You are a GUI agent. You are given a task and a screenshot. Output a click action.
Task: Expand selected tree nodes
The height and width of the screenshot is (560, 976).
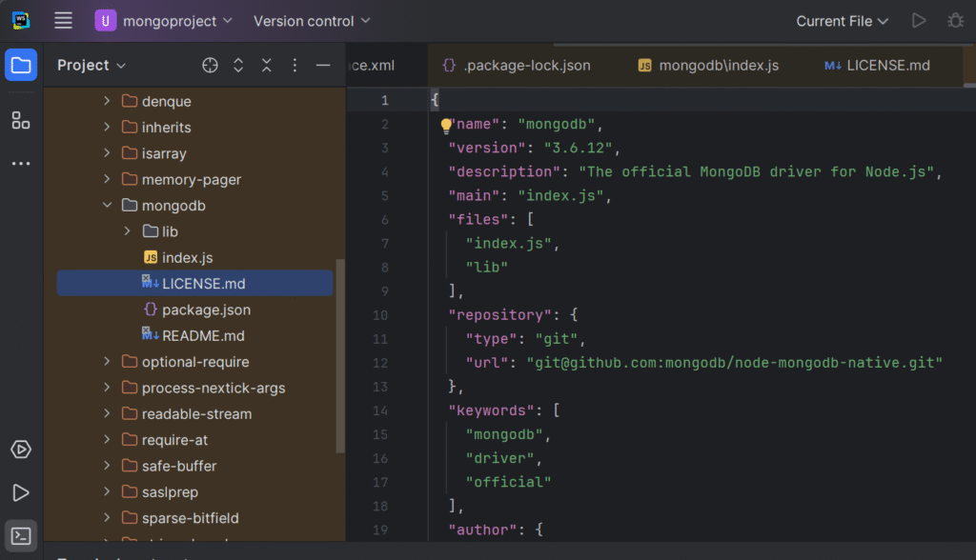pos(237,65)
